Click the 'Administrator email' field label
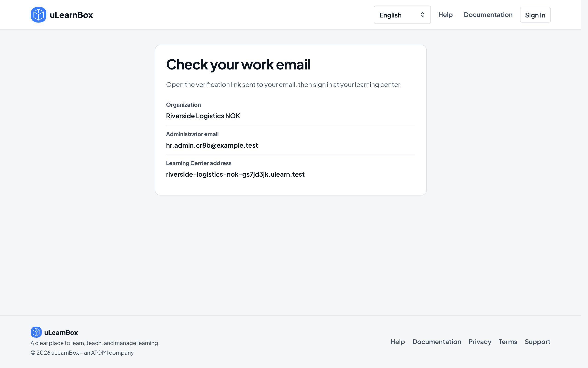This screenshot has width=588, height=368. tap(192, 134)
